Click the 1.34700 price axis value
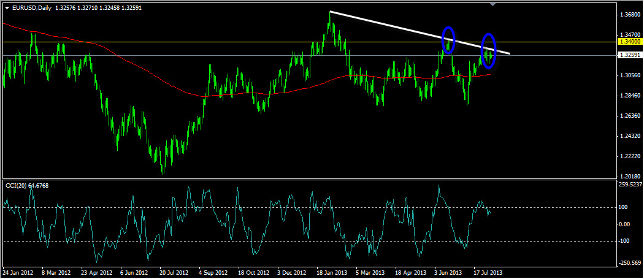644x279 pixels. (x=631, y=35)
